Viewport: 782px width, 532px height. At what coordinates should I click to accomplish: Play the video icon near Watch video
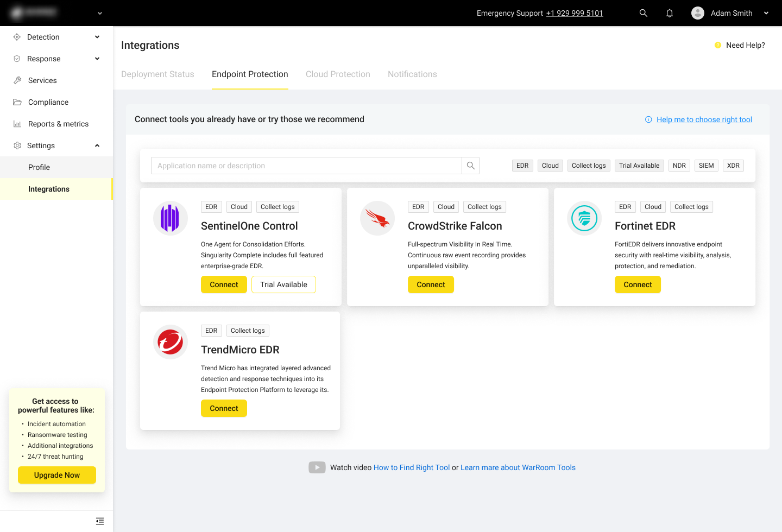click(x=317, y=467)
